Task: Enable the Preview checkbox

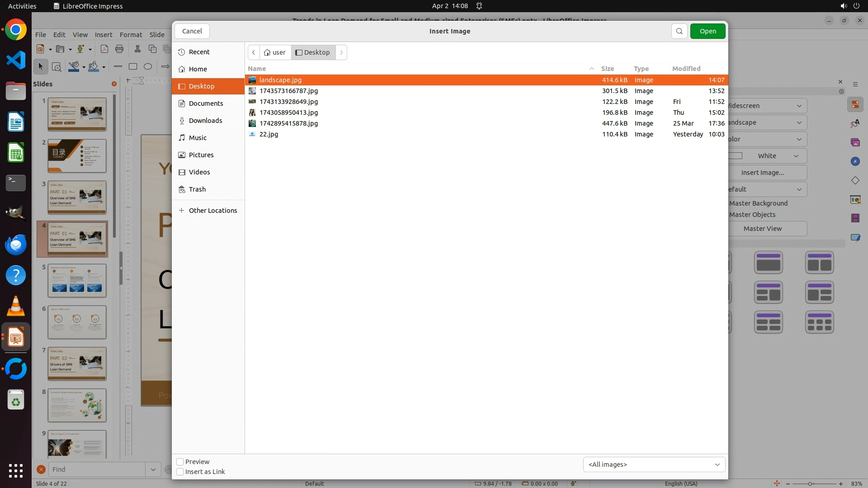Action: pyautogui.click(x=180, y=462)
